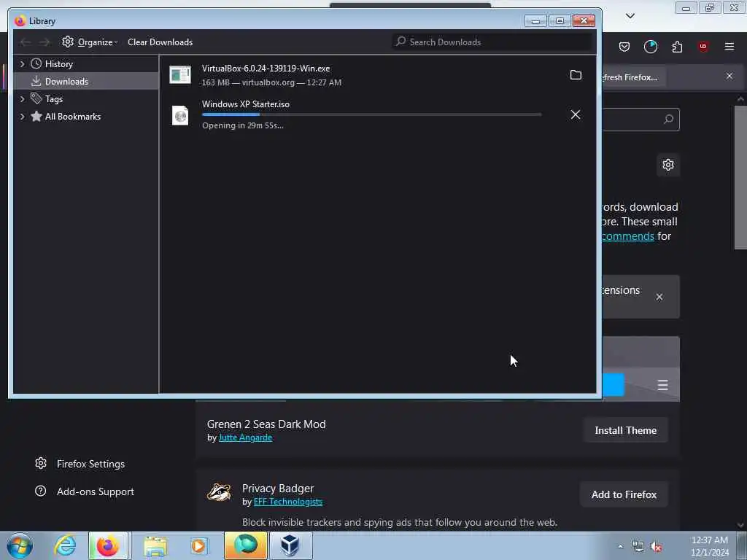Launch Internet Explorer from taskbar
747x560 pixels.
click(65, 545)
